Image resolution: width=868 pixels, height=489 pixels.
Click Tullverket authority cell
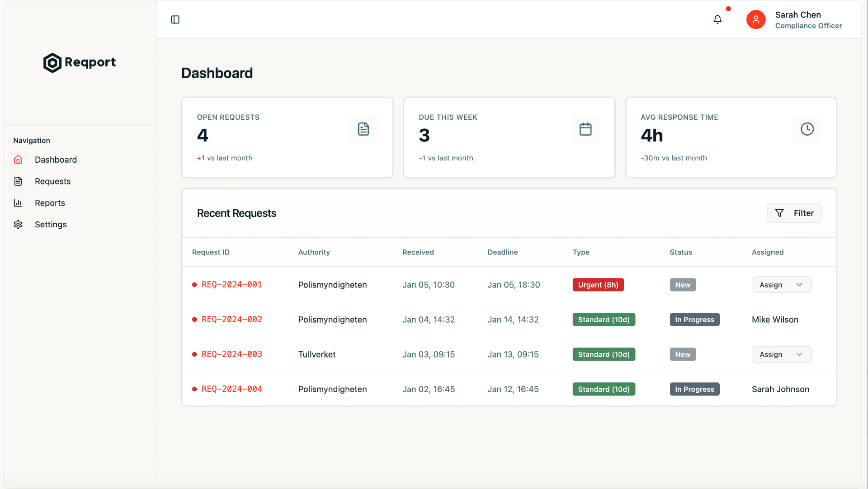tap(317, 354)
